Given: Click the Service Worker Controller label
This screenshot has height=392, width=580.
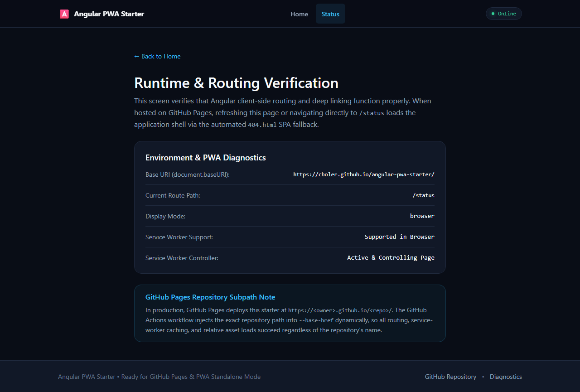Looking at the screenshot, I should pyautogui.click(x=182, y=258).
